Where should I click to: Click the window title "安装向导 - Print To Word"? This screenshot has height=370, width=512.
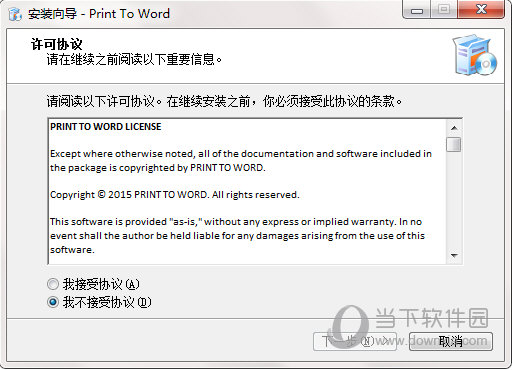click(x=99, y=14)
